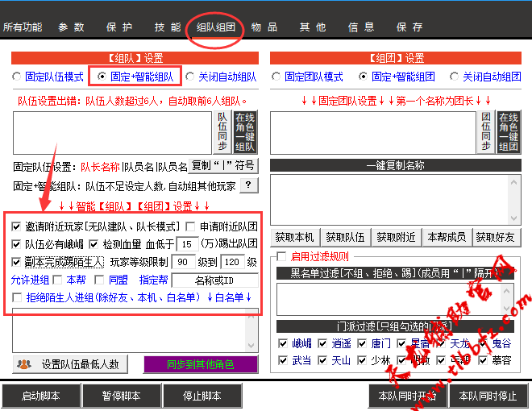Screen dimensions: 532x411
Task: Toggle 逍遥 sect filter checkbox
Action: (322, 343)
